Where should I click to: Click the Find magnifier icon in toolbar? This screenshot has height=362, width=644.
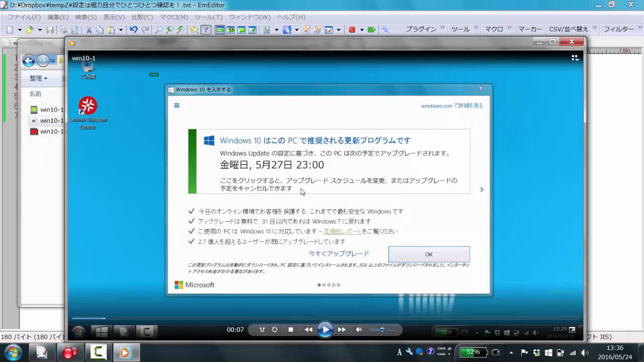click(x=158, y=30)
